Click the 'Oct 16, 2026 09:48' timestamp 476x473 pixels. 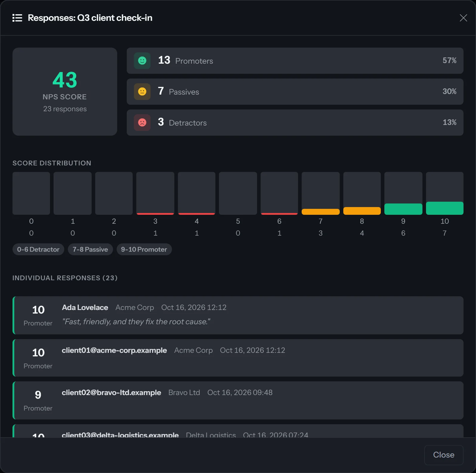tap(240, 393)
